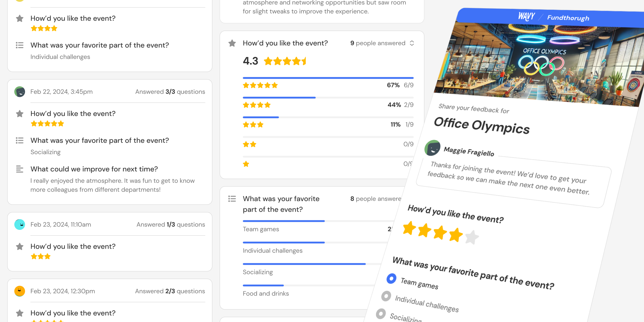
Task: Click the Team games results bar
Action: [318, 221]
